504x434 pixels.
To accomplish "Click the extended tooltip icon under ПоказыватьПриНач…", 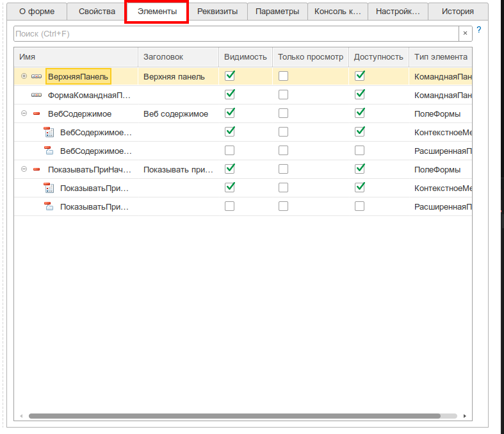I will (x=49, y=206).
